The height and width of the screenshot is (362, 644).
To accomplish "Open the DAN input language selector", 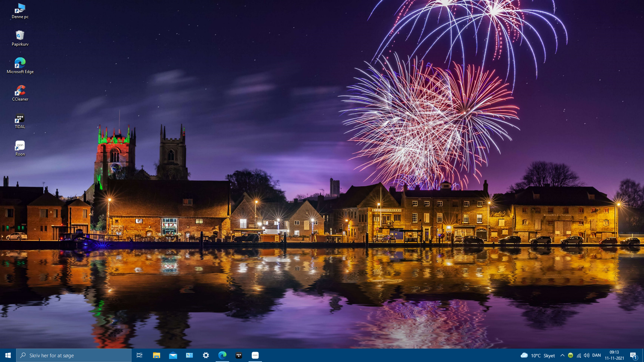I will [596, 355].
